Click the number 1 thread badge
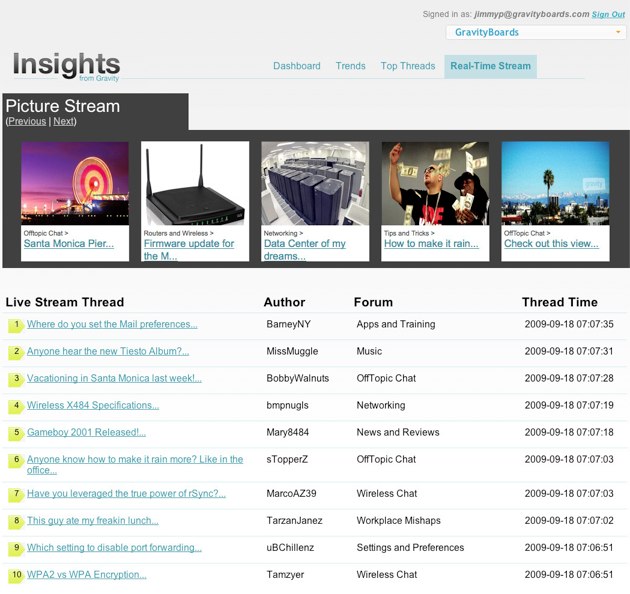 pos(16,325)
